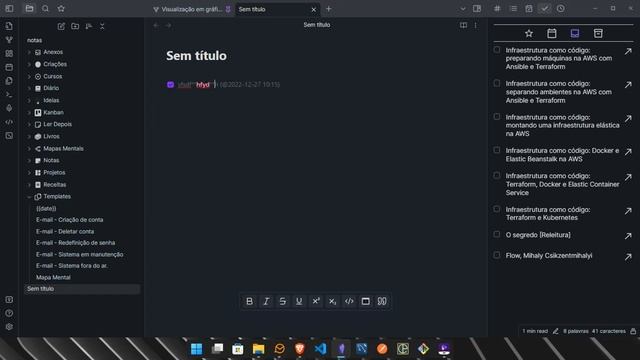Open help icon in left ribbon
The height and width of the screenshot is (360, 640).
(9, 313)
